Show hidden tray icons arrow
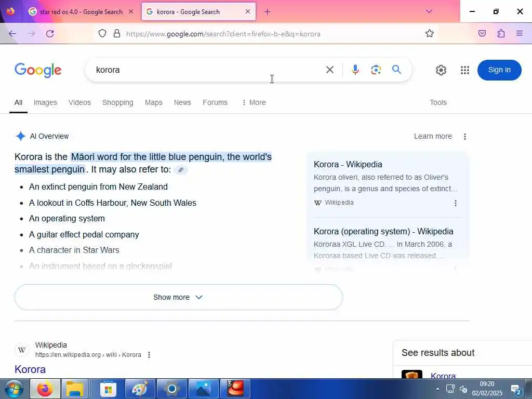Screen dimensions: 532x399 coord(437,389)
